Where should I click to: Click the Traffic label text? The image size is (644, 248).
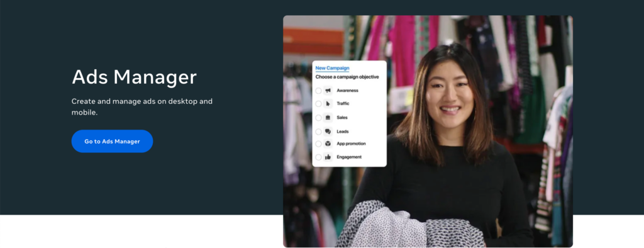pos(343,104)
